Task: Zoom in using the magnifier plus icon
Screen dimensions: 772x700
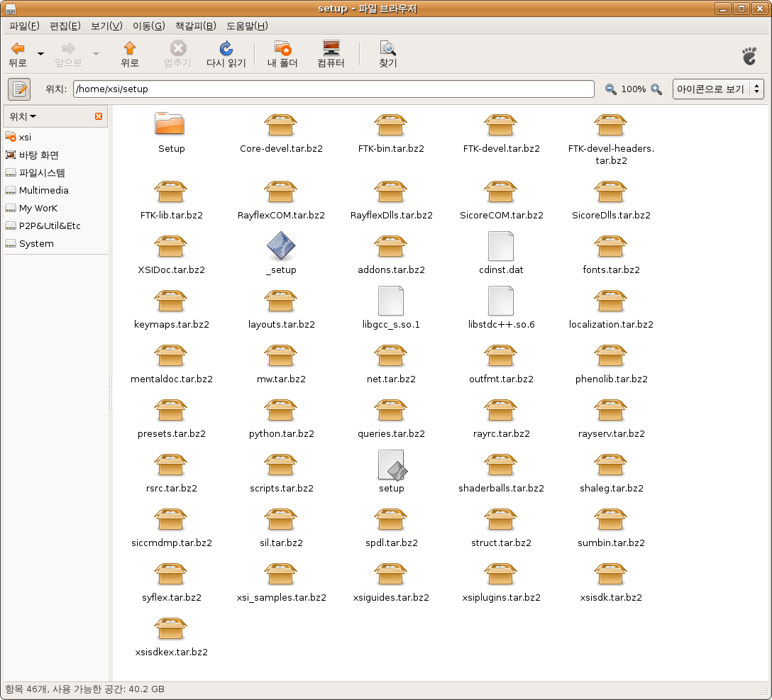Action: click(656, 89)
